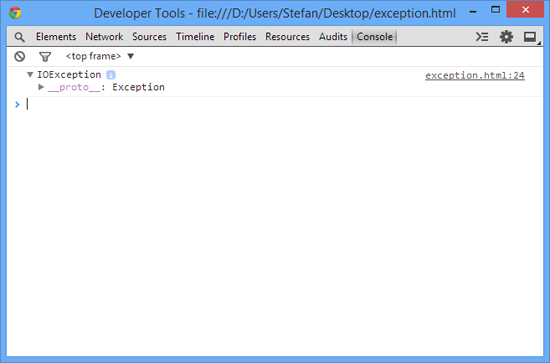Image resolution: width=550 pixels, height=363 pixels.
Task: Maximize the Developer Tools window
Action: click(x=495, y=10)
